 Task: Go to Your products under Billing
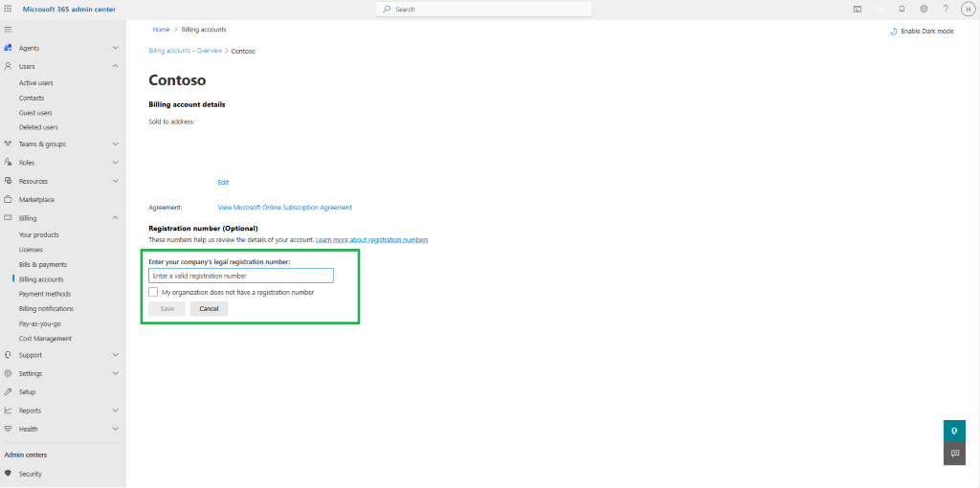tap(38, 235)
